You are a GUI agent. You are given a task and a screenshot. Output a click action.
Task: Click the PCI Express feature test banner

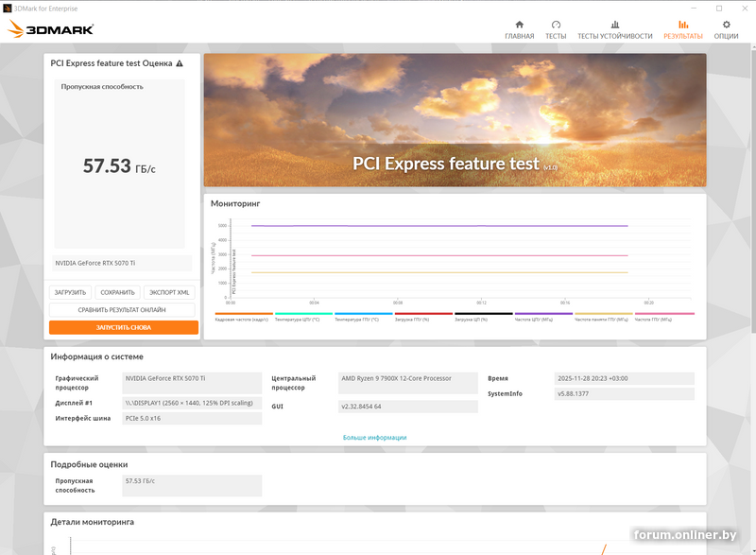[x=455, y=120]
